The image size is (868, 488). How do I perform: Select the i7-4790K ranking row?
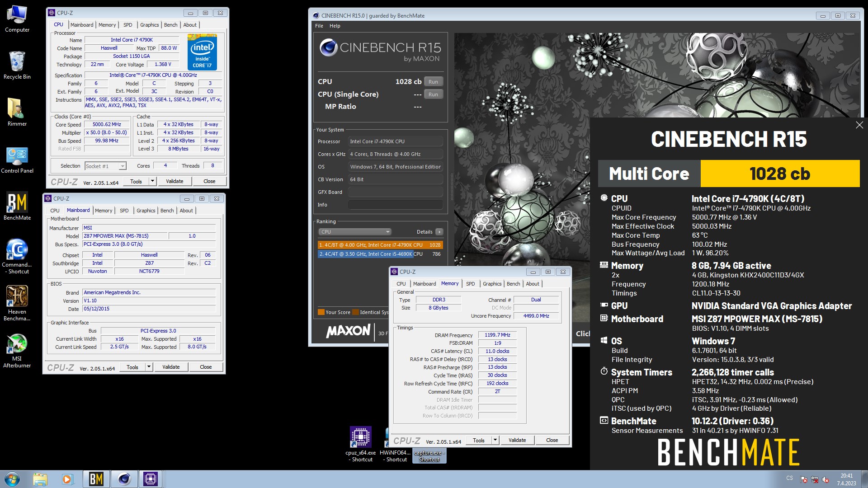pos(380,245)
